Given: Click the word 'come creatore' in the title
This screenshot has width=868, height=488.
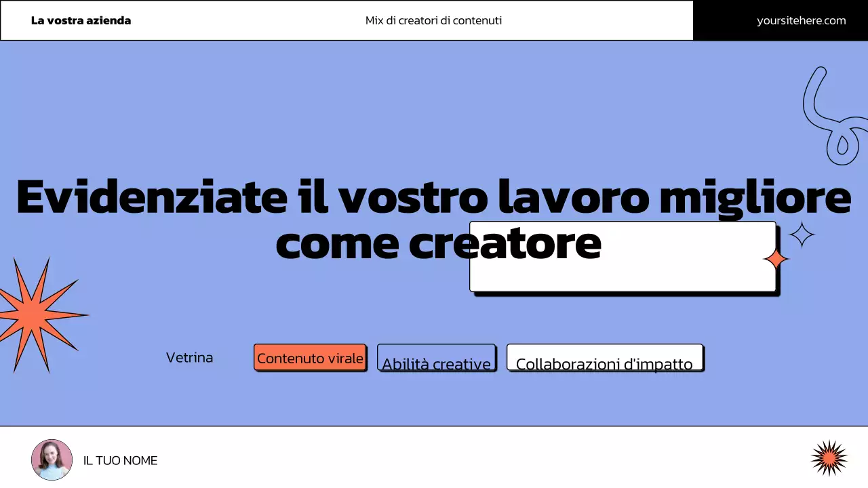Looking at the screenshot, I should point(439,242).
